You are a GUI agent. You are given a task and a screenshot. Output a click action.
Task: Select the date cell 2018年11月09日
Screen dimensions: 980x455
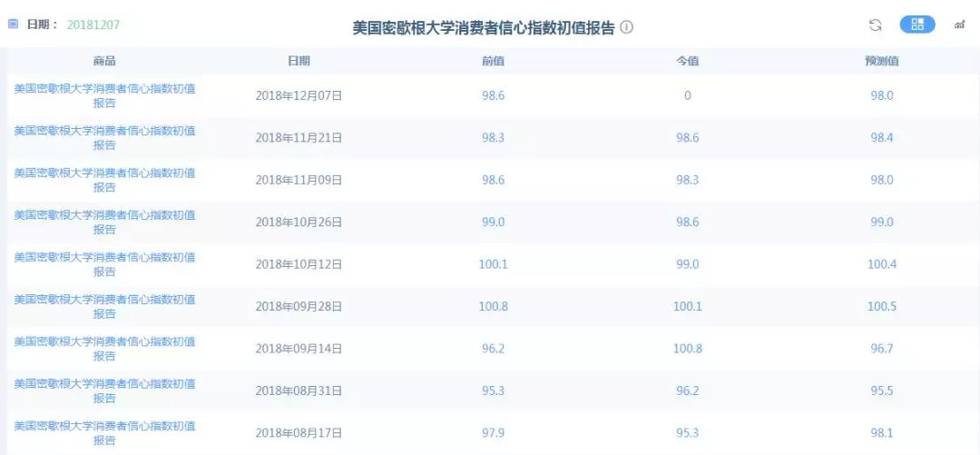click(x=299, y=180)
